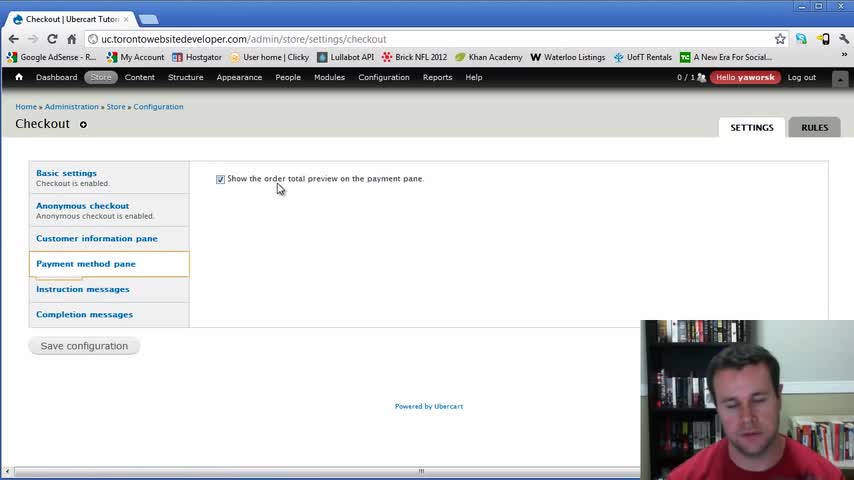Open Google AdSense bookmark

(52, 57)
